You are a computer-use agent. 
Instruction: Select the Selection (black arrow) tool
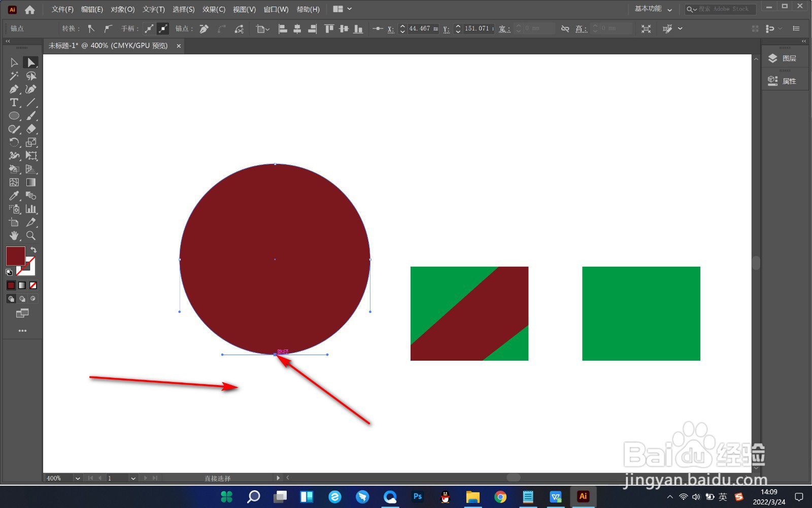pos(14,62)
